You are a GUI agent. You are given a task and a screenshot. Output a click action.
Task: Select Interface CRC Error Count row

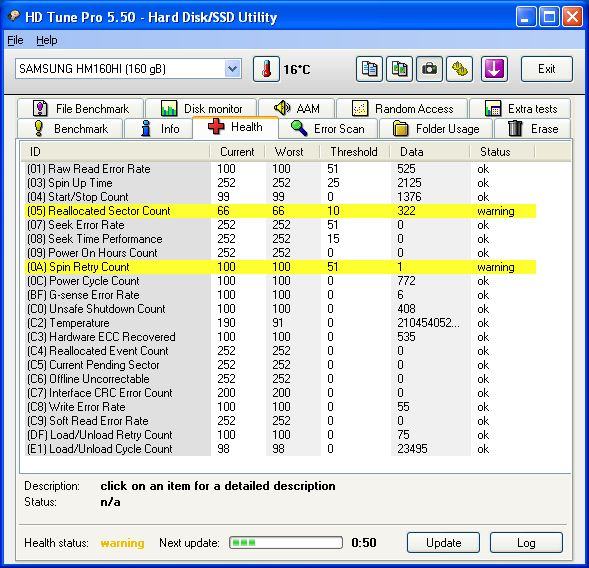281,393
